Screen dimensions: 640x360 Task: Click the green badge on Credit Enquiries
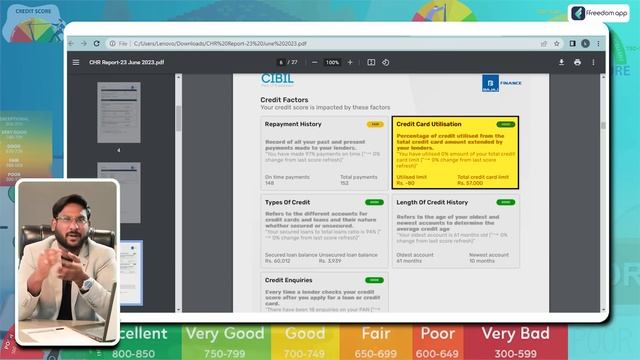[374, 280]
